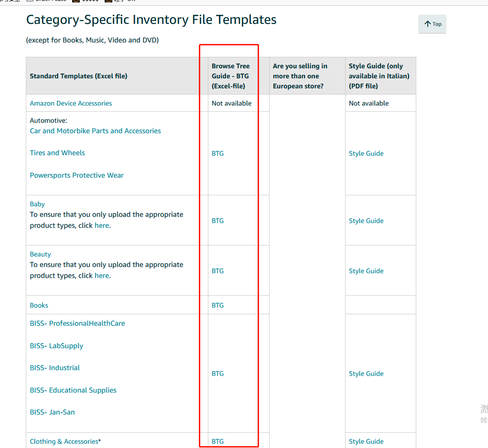Open the Beauty template link
This screenshot has width=488, height=448.
coord(40,254)
